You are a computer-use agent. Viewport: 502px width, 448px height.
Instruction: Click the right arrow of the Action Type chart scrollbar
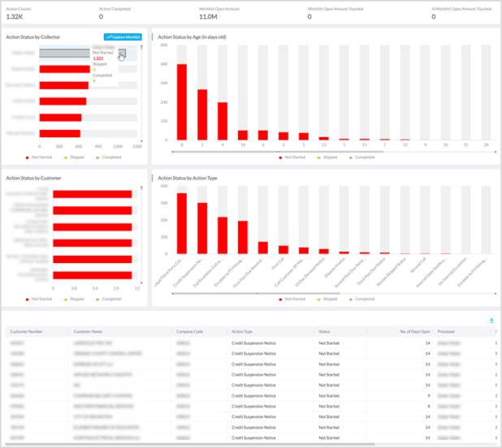tap(496, 293)
